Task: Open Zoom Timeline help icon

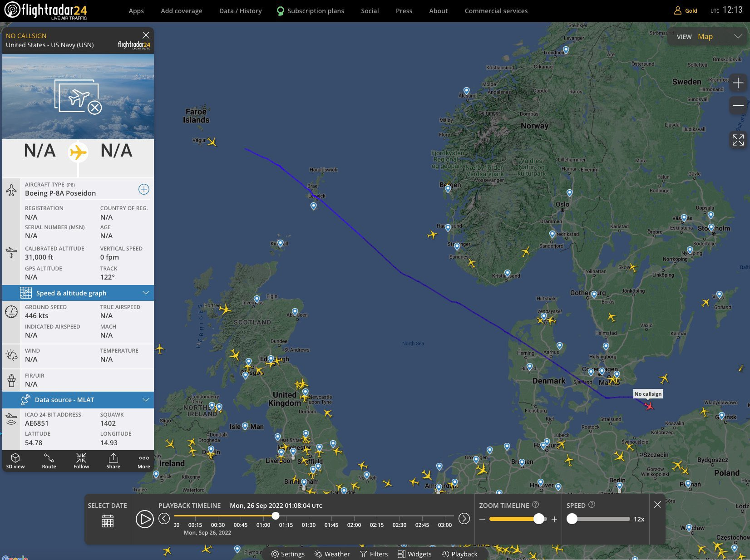Action: (x=535, y=505)
